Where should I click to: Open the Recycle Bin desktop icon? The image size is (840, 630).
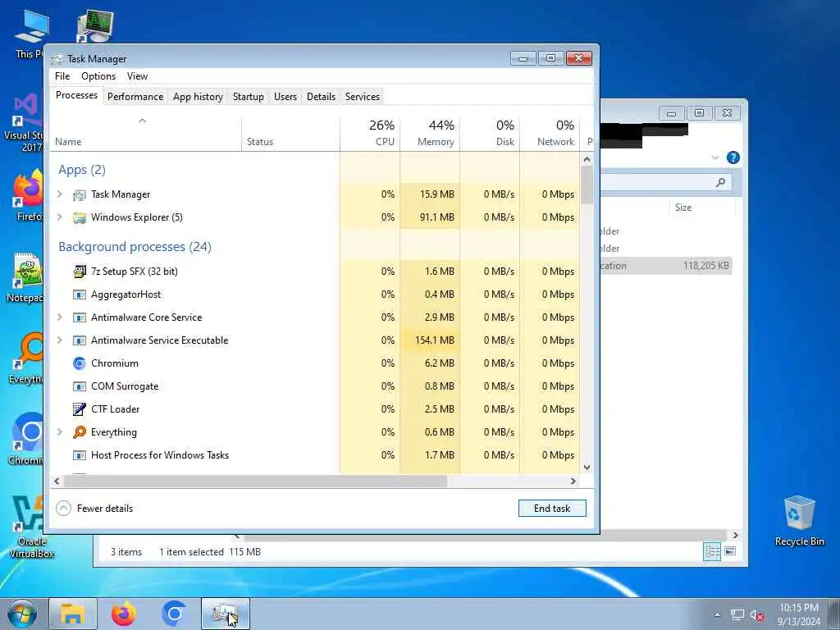pyautogui.click(x=799, y=521)
